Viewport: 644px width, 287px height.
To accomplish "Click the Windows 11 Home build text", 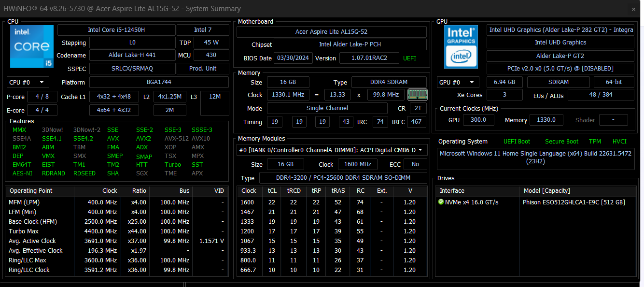I will click(x=536, y=158).
